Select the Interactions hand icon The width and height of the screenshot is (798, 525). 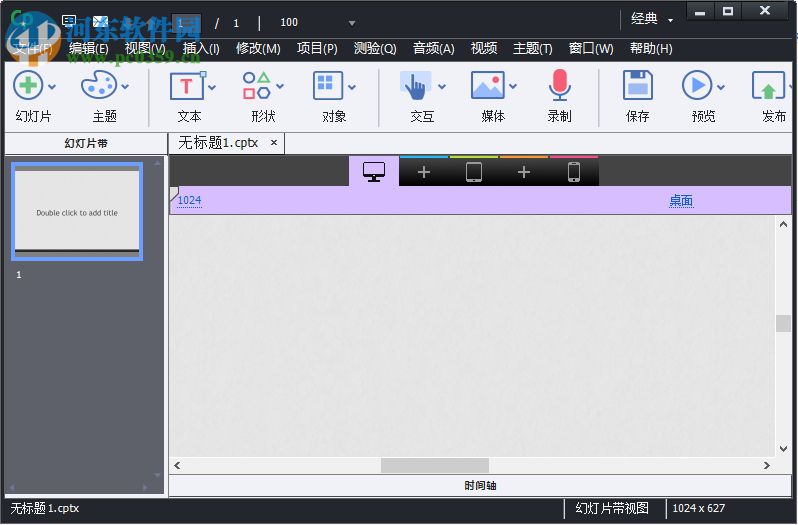416,85
